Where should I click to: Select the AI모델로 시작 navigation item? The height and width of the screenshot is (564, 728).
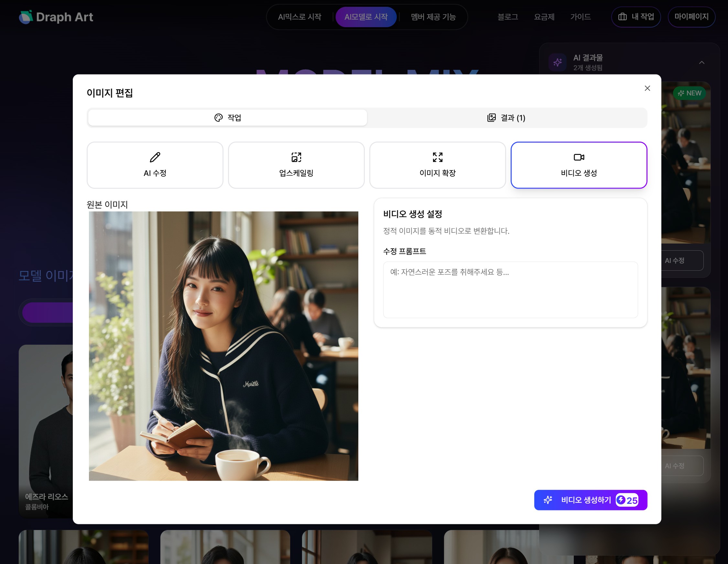click(366, 16)
